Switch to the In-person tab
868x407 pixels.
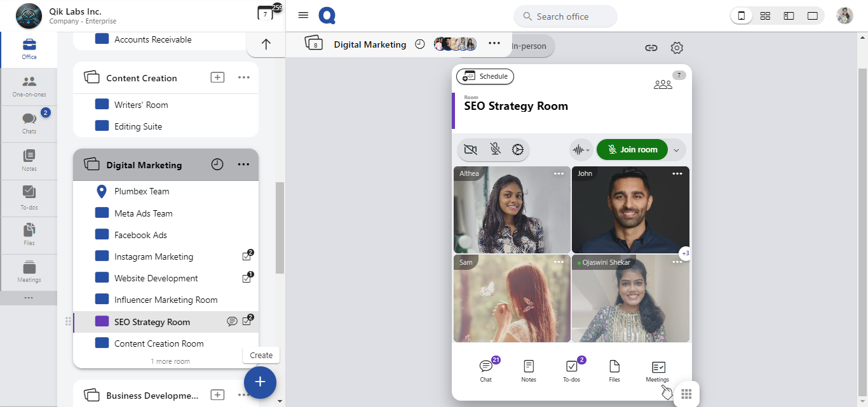click(x=529, y=46)
